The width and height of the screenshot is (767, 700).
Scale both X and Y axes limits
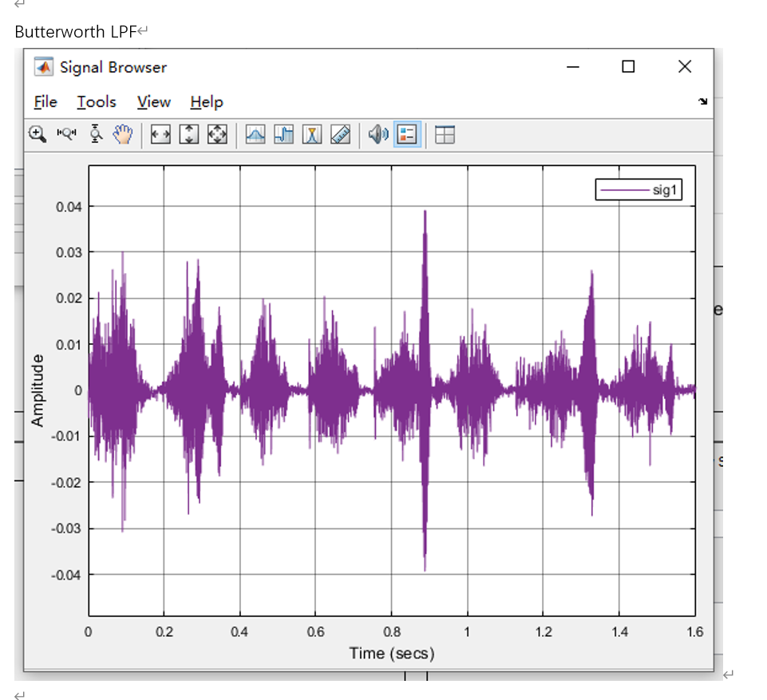pos(217,134)
